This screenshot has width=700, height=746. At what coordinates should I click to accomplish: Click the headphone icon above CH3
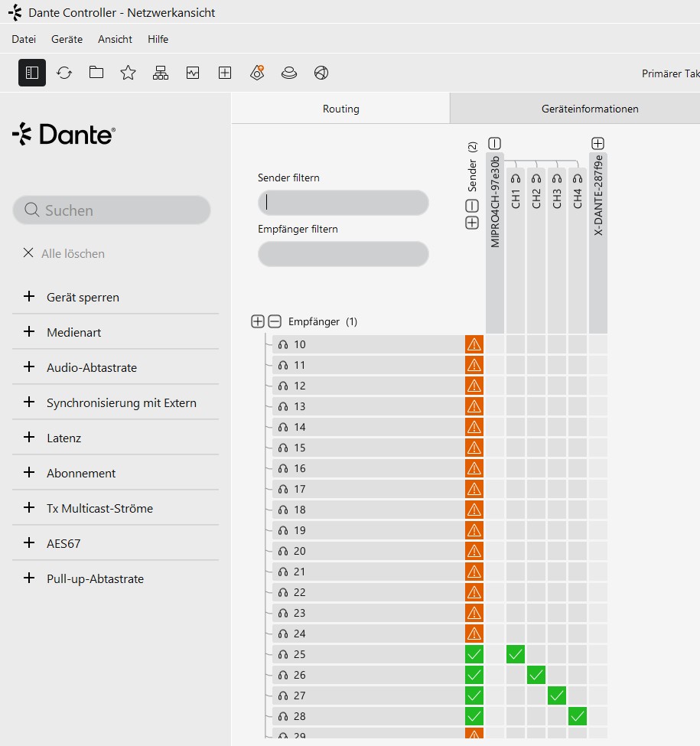point(557,179)
